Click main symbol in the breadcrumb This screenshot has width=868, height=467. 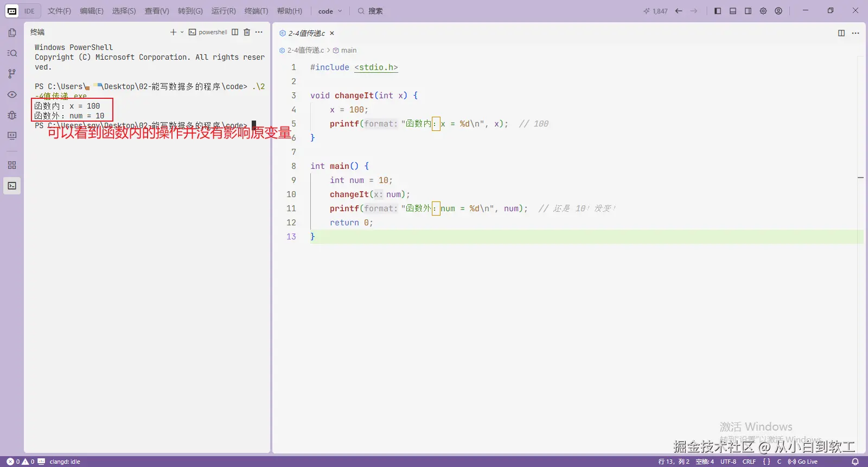click(x=344, y=50)
